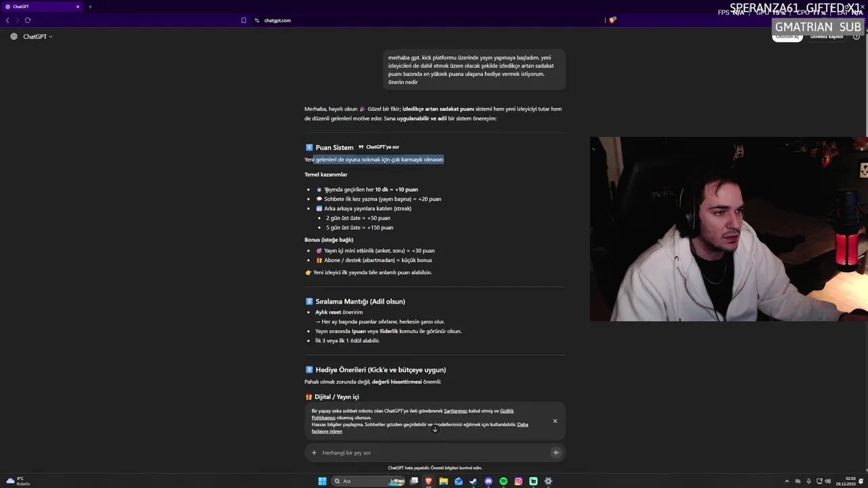Click the ChatGPT'ye sor quote button
The image size is (868, 488).
pyautogui.click(x=378, y=147)
